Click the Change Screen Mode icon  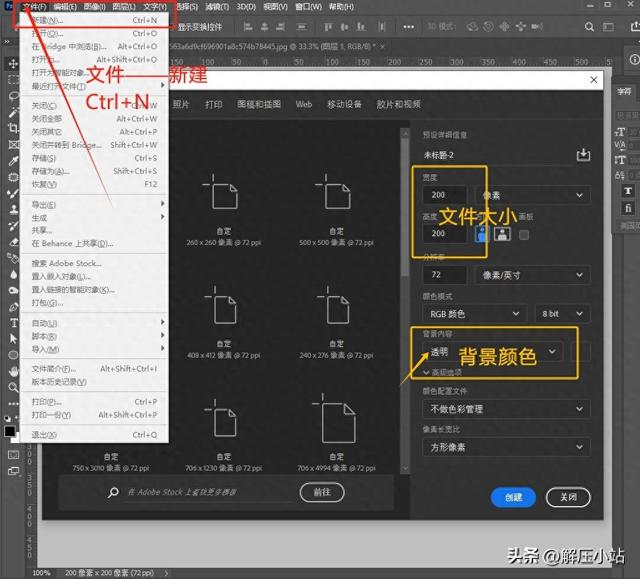click(13, 471)
